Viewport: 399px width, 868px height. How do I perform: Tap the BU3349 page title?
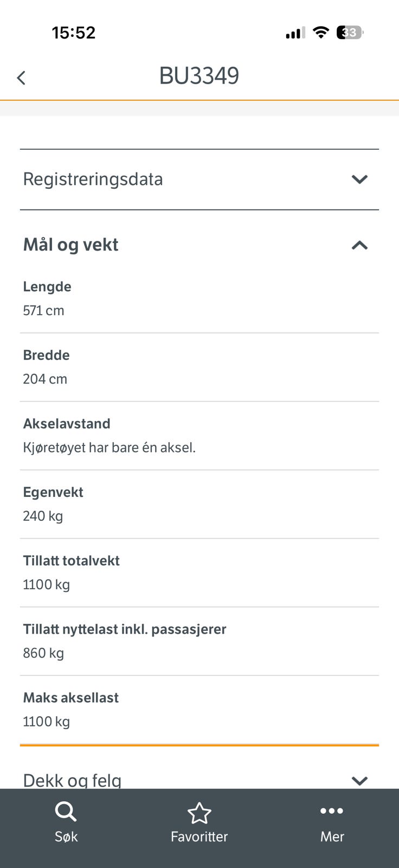[x=199, y=76]
